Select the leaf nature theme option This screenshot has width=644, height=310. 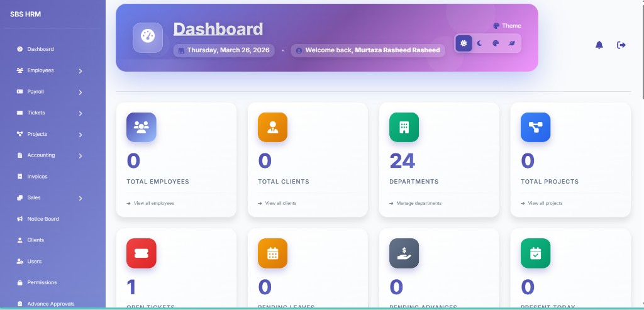512,43
